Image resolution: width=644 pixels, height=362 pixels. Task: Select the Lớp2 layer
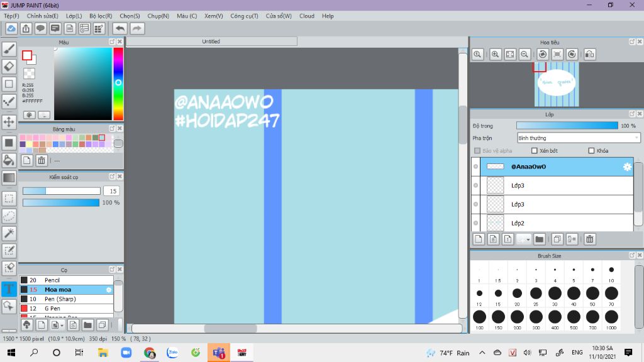tap(557, 223)
